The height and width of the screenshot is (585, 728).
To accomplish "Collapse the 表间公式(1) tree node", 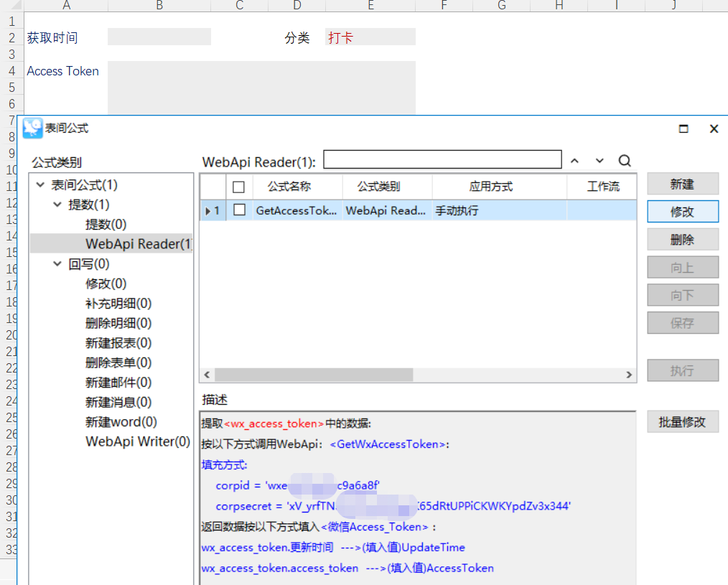I will coord(41,184).
